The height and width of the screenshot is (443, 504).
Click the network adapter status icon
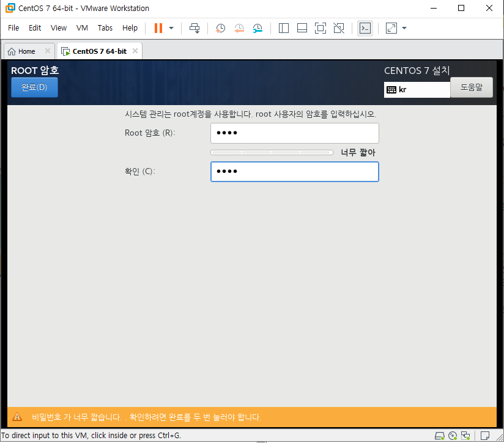click(x=465, y=436)
